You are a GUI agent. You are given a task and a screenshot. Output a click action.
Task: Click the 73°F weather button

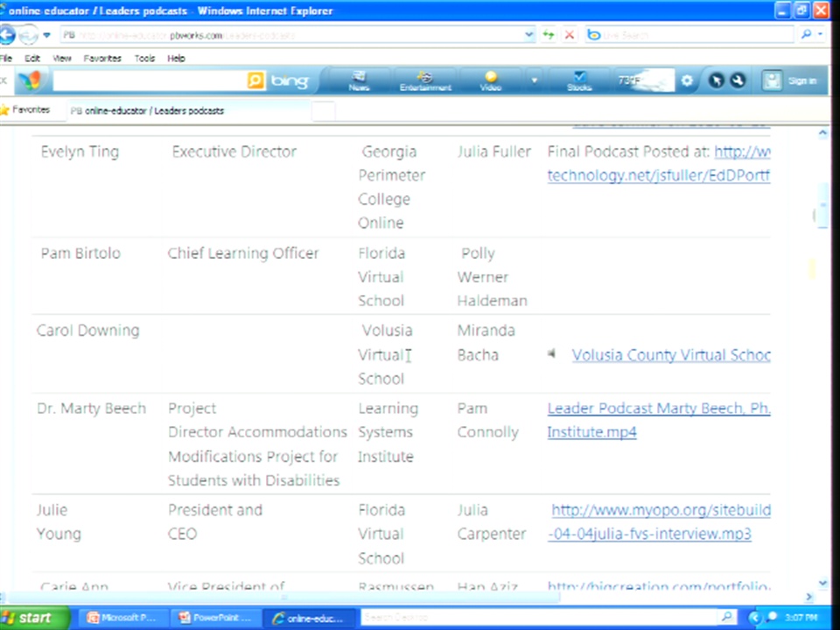coord(645,80)
